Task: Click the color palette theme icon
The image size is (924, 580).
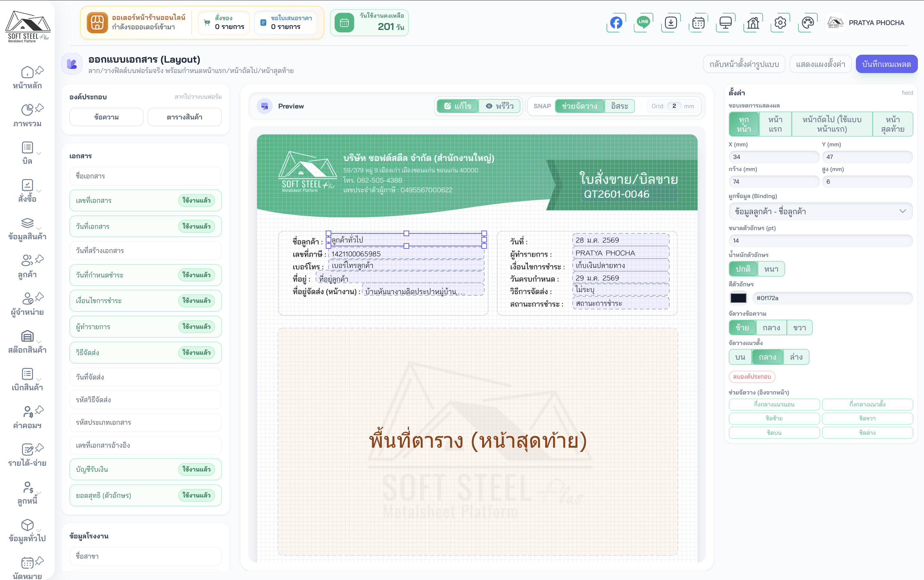Action: (x=807, y=23)
